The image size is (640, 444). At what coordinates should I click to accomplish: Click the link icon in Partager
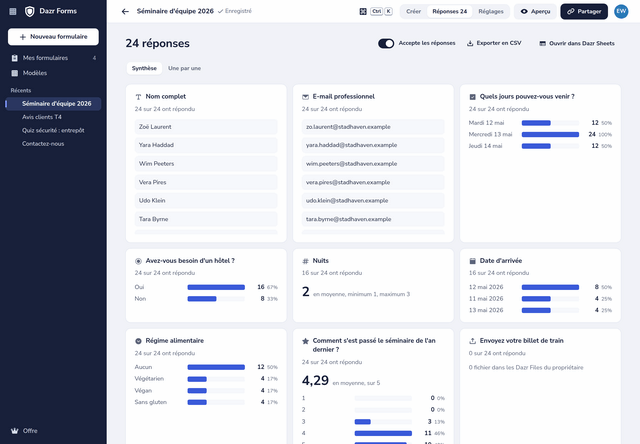pos(571,11)
